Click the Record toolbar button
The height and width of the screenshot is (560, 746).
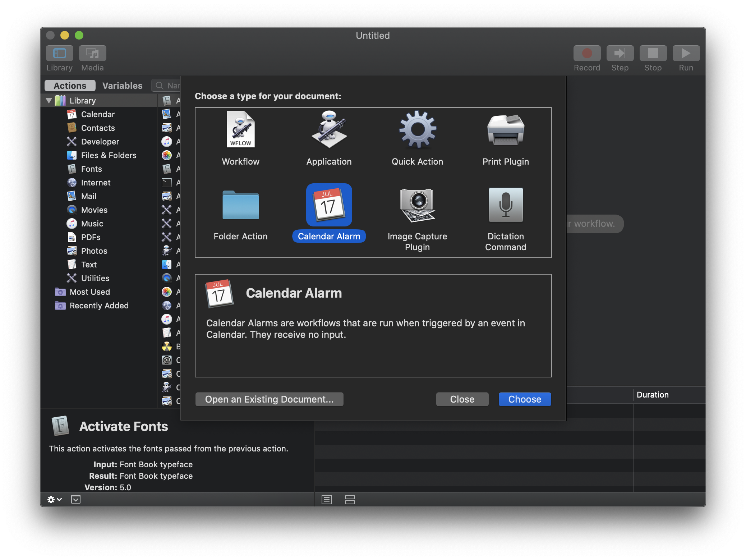click(587, 54)
